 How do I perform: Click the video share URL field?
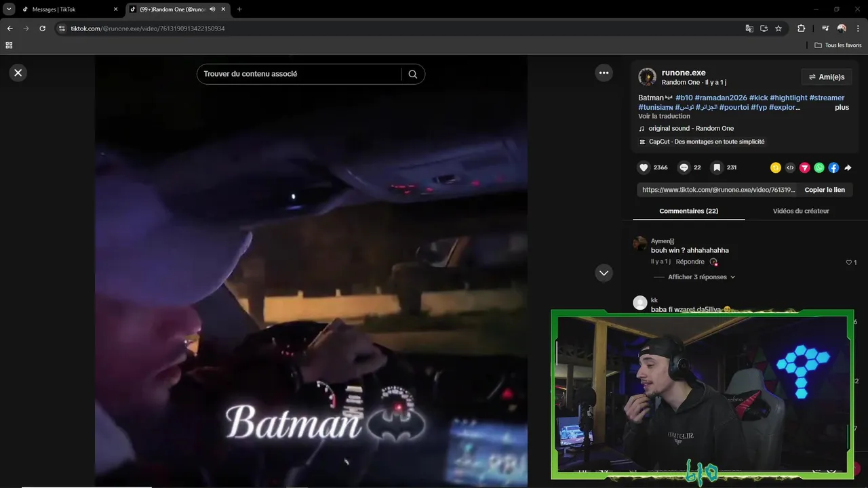718,190
